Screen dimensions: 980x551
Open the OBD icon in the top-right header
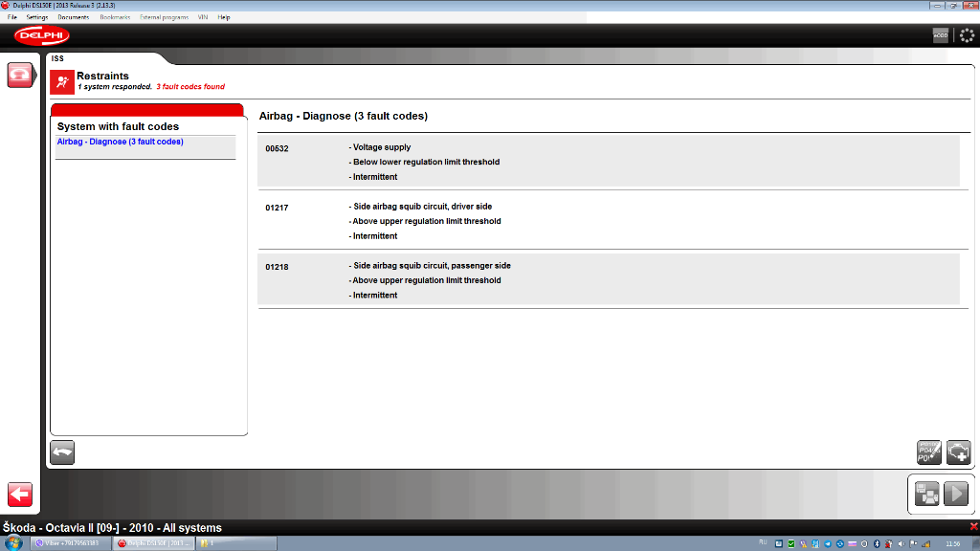(x=940, y=35)
